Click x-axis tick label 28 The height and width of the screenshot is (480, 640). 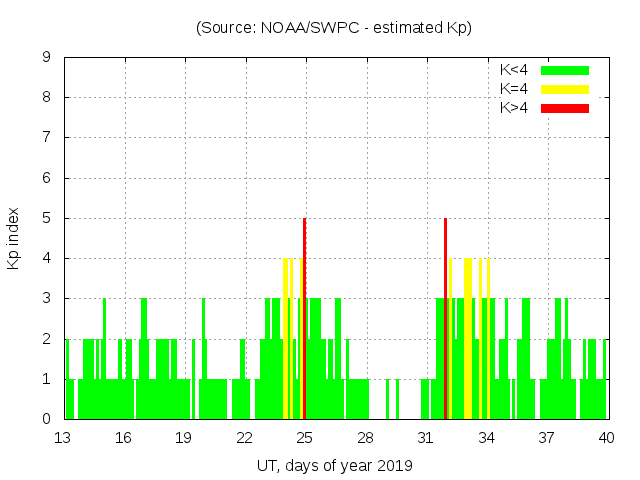point(365,438)
